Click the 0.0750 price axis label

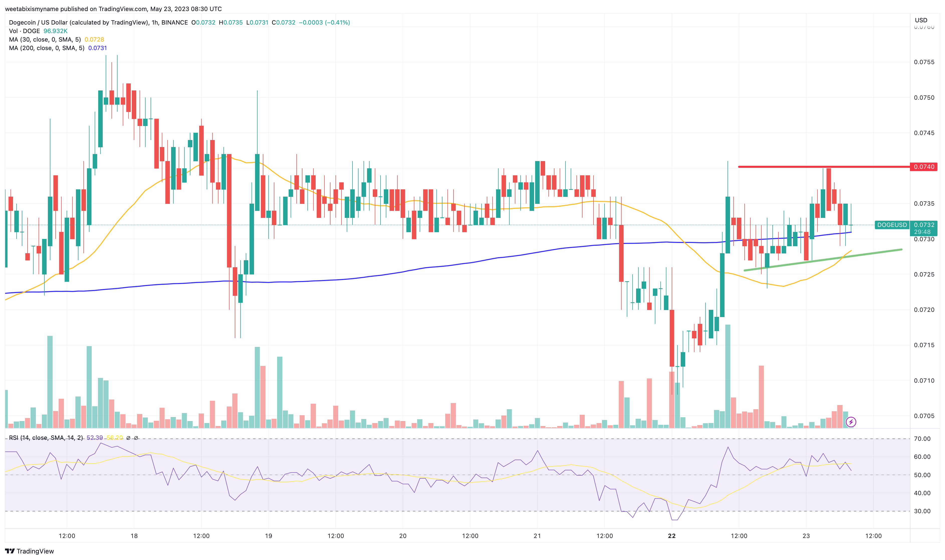click(924, 98)
